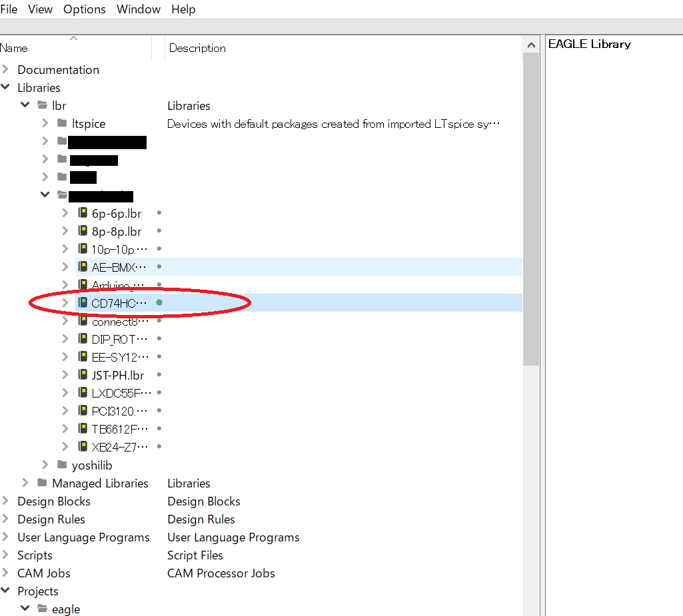Select the Design Blocks tree item

pos(53,501)
